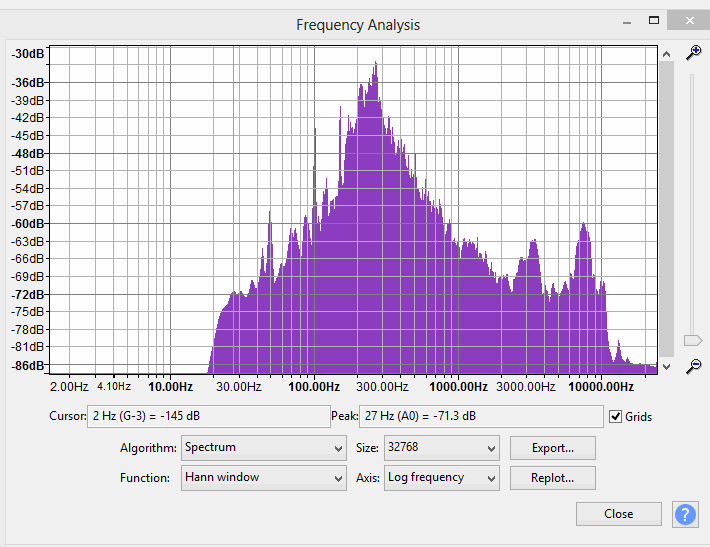Close the window with the X button

(x=689, y=20)
